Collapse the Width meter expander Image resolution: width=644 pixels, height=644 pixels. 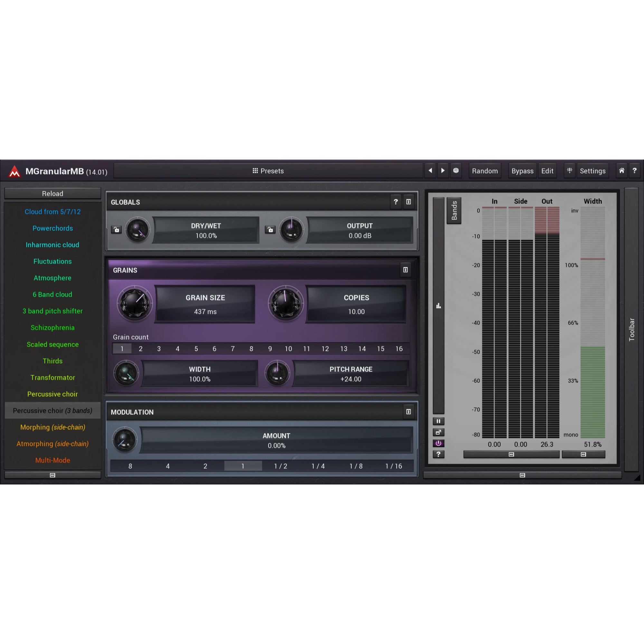pyautogui.click(x=583, y=454)
